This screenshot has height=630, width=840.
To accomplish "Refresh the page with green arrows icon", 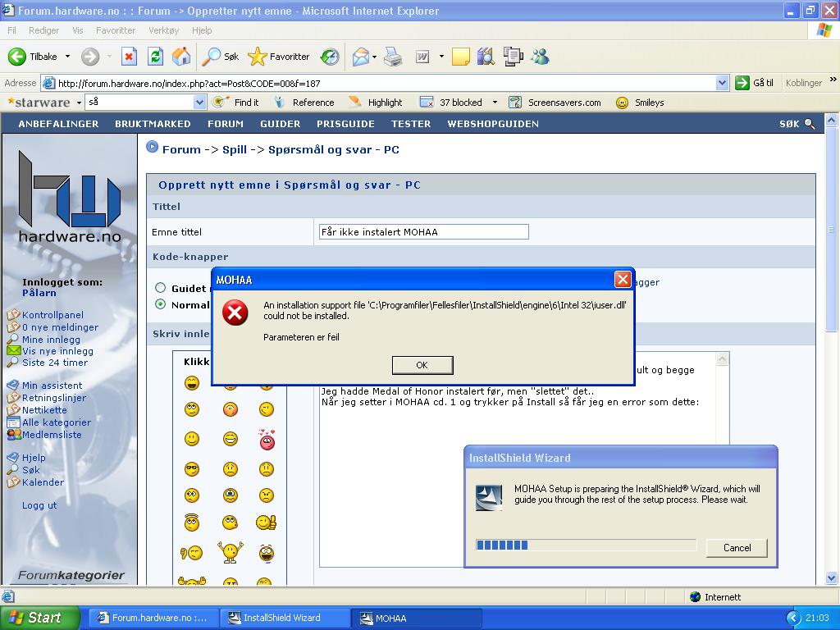I will click(155, 57).
